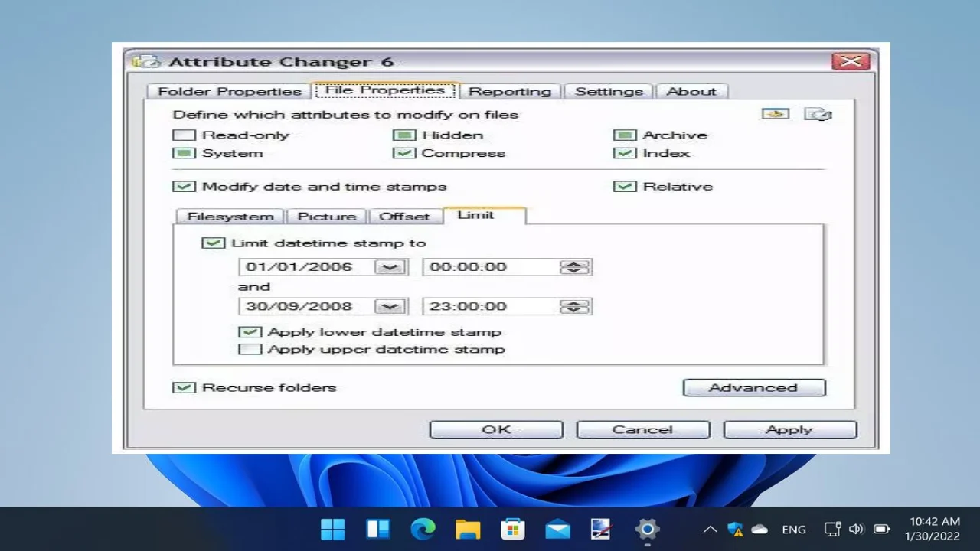Open the Windows Start menu
This screenshot has width=980, height=551.
[x=333, y=529]
